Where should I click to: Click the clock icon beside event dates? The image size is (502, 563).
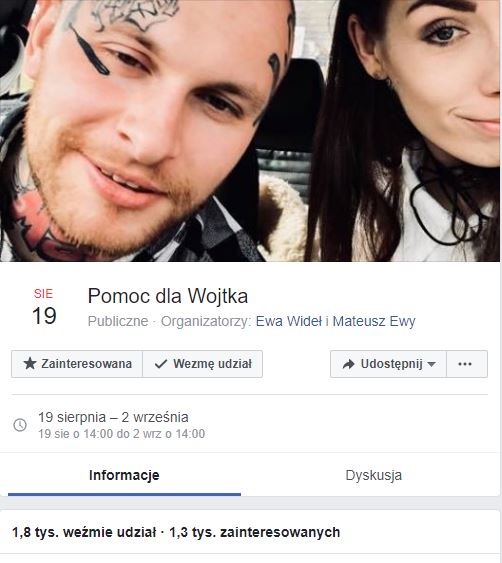pyautogui.click(x=20, y=425)
